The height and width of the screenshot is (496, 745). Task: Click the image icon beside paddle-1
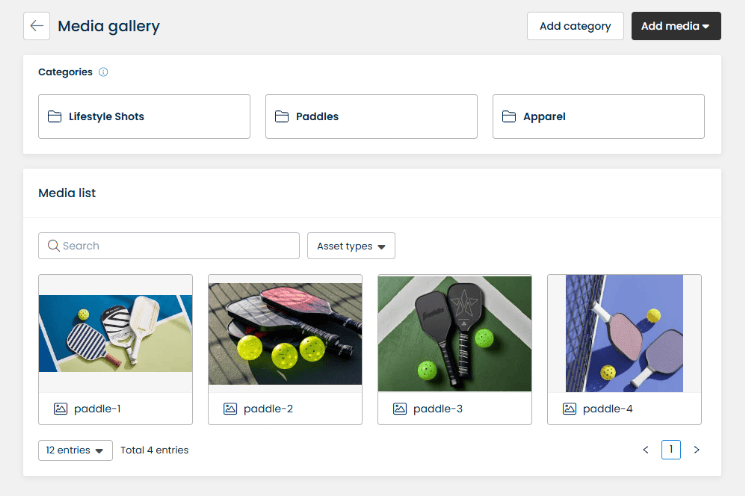point(60,408)
